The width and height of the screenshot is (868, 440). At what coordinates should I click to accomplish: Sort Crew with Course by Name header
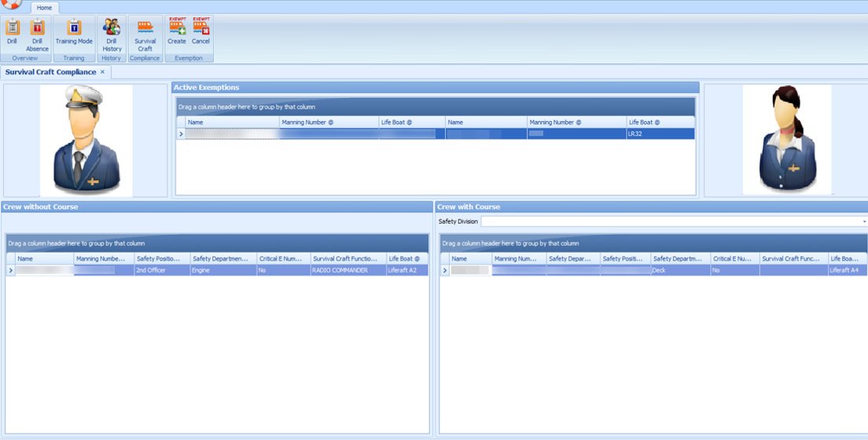pyautogui.click(x=470, y=259)
